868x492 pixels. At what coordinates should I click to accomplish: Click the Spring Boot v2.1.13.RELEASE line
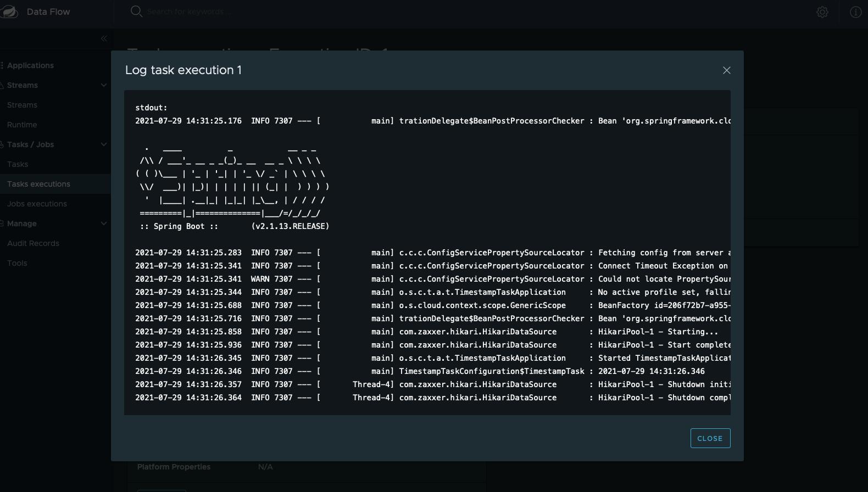[x=235, y=226]
